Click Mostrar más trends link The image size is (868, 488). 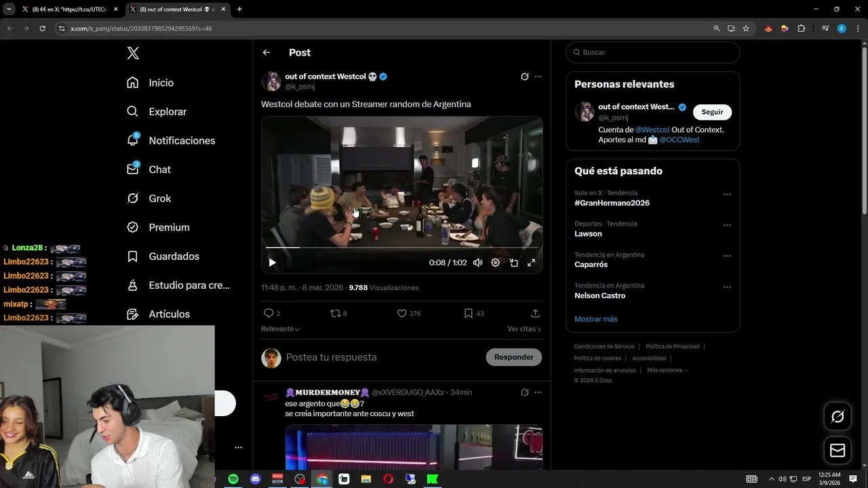[595, 319]
